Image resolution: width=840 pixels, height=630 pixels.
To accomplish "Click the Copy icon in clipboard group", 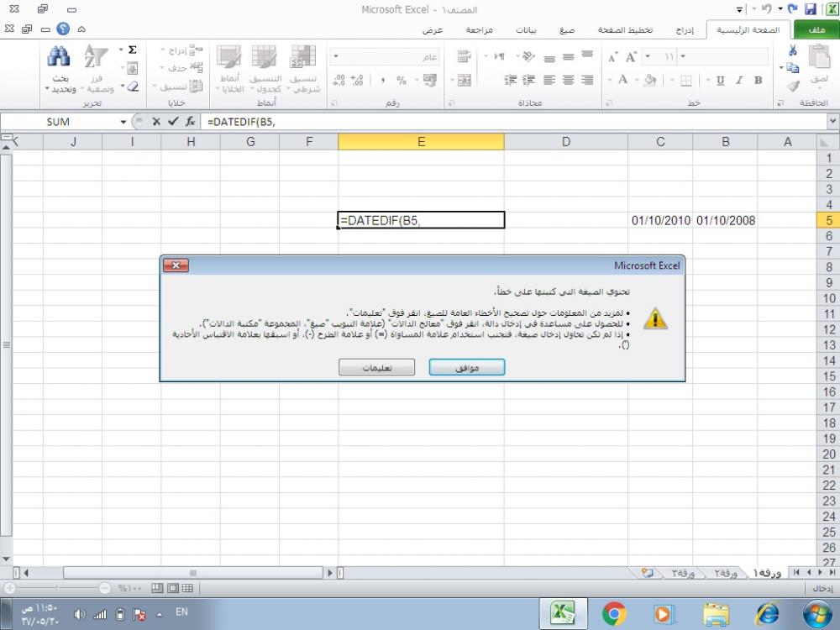I will (x=792, y=67).
